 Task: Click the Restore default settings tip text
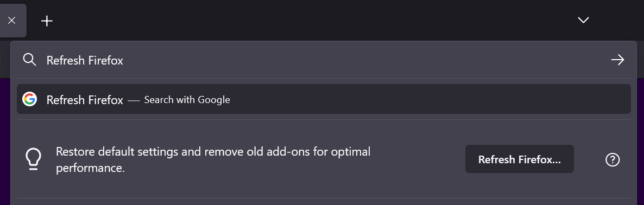[213, 159]
